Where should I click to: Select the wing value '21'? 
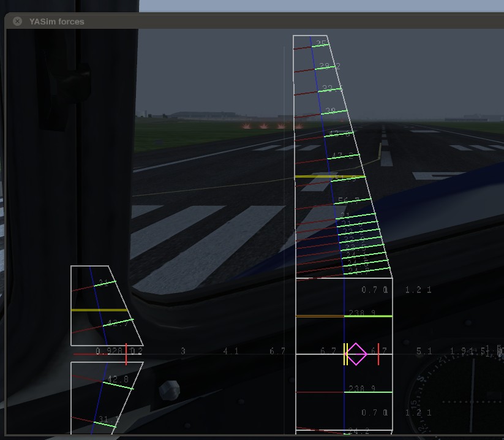tap(345, 215)
